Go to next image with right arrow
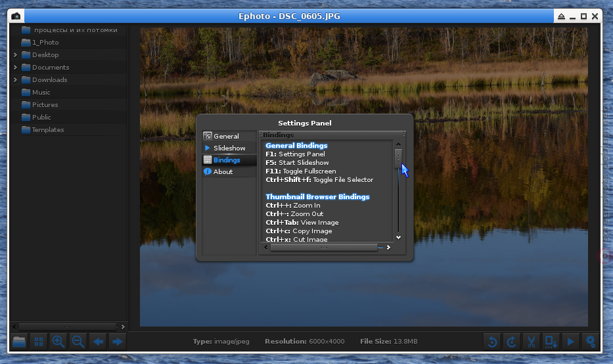This screenshot has width=613, height=364. coord(118,342)
